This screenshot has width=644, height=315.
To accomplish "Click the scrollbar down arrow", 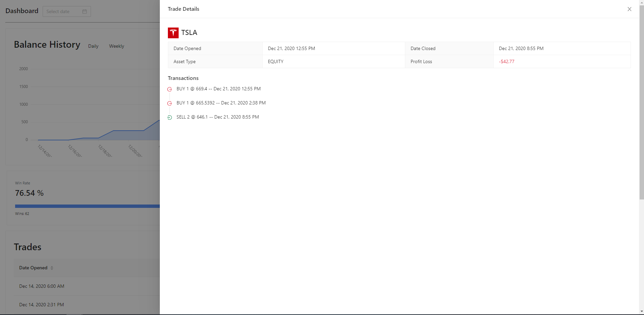I will pyautogui.click(x=641, y=312).
